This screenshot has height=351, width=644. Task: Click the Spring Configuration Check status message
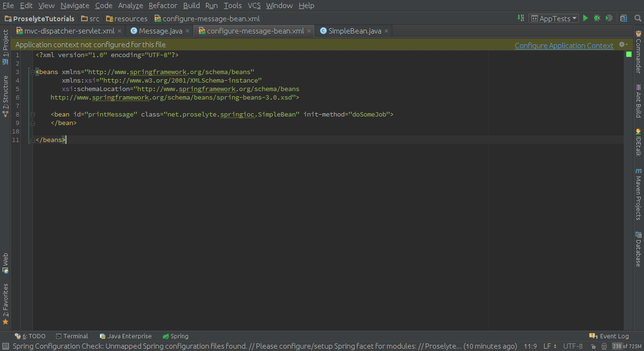point(264,346)
